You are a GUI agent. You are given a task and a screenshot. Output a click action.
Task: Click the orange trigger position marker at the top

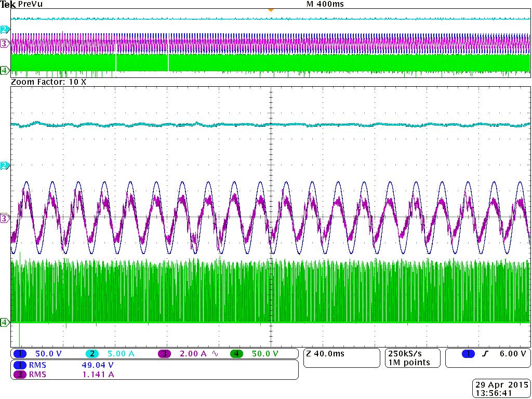[x=271, y=10]
